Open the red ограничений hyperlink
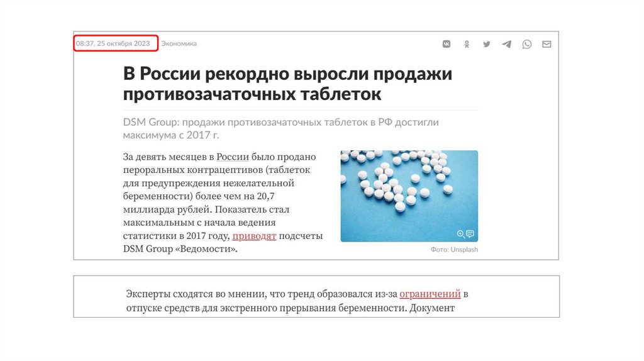 coord(430,294)
